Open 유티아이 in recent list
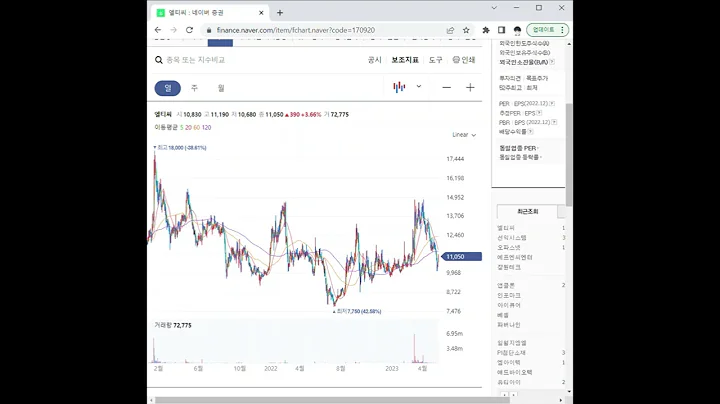This screenshot has height=404, width=720. (509, 382)
